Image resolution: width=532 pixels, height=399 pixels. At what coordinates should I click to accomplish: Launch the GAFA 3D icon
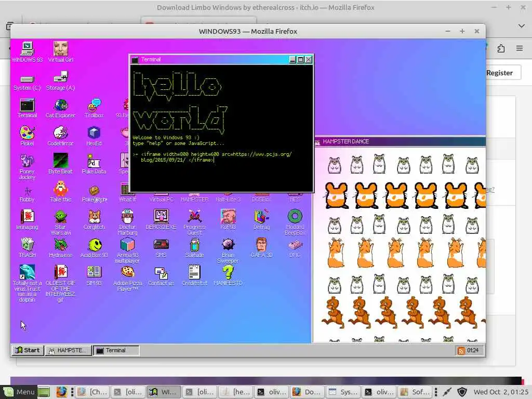261,247
